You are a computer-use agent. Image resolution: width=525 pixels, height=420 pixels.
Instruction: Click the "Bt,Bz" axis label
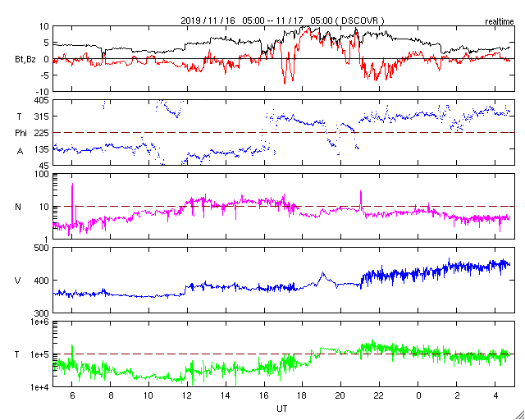pos(25,61)
